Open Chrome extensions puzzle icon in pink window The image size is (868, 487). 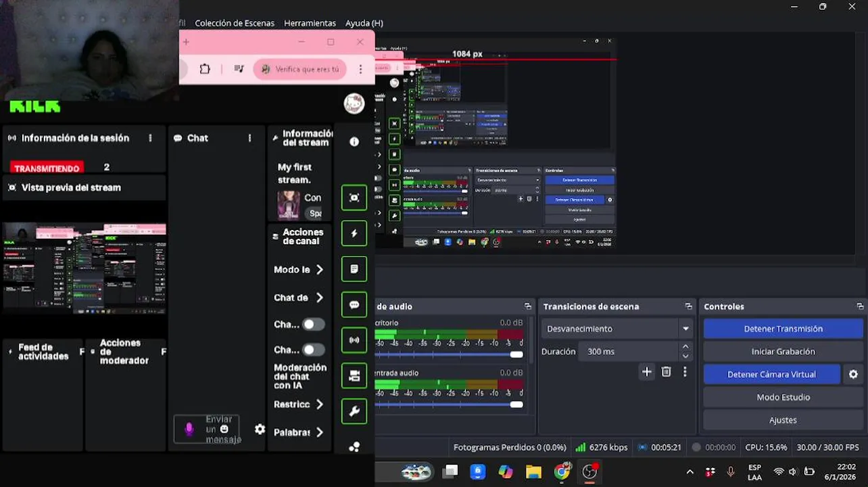(x=205, y=69)
